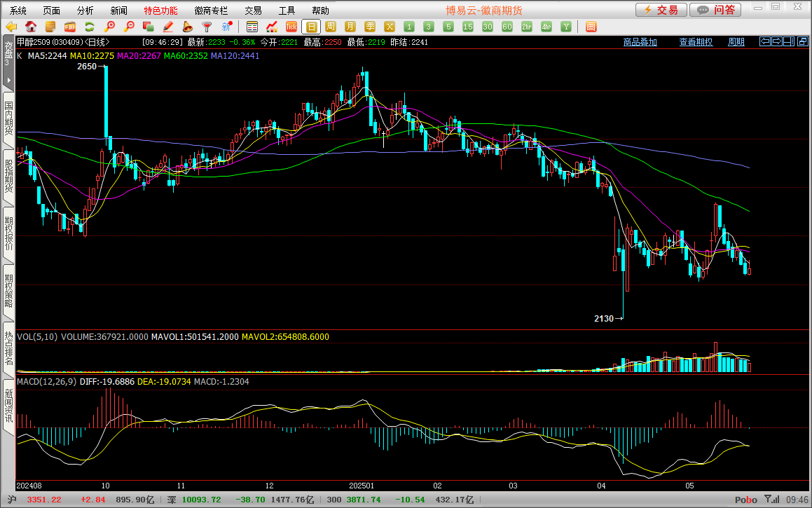
Task: Open the 系统 menu
Action: 18,11
